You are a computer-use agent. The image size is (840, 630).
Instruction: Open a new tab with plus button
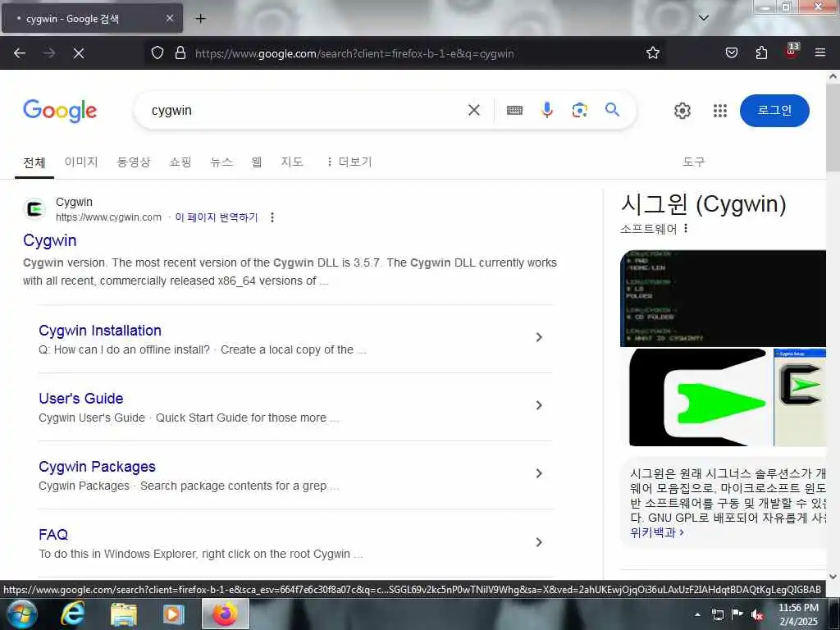200,19
